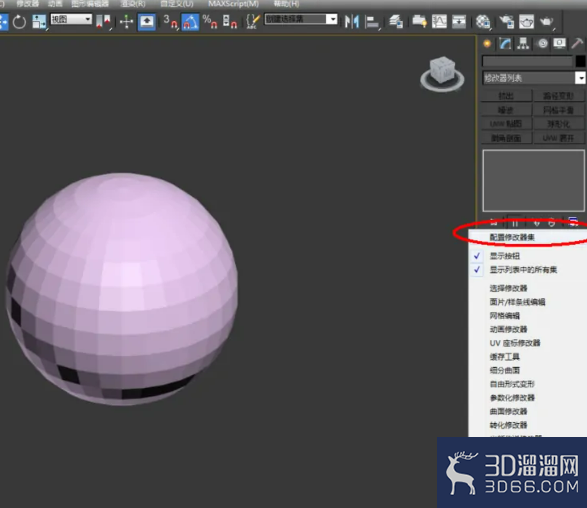Switch to Utilities hammer tab
This screenshot has height=508, width=587.
577,44
